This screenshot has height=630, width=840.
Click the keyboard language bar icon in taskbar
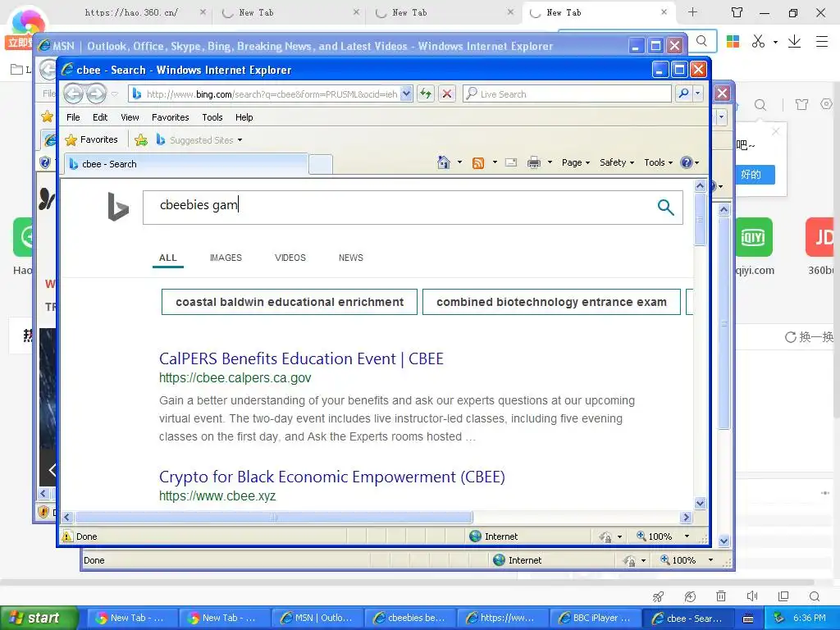pos(748,619)
